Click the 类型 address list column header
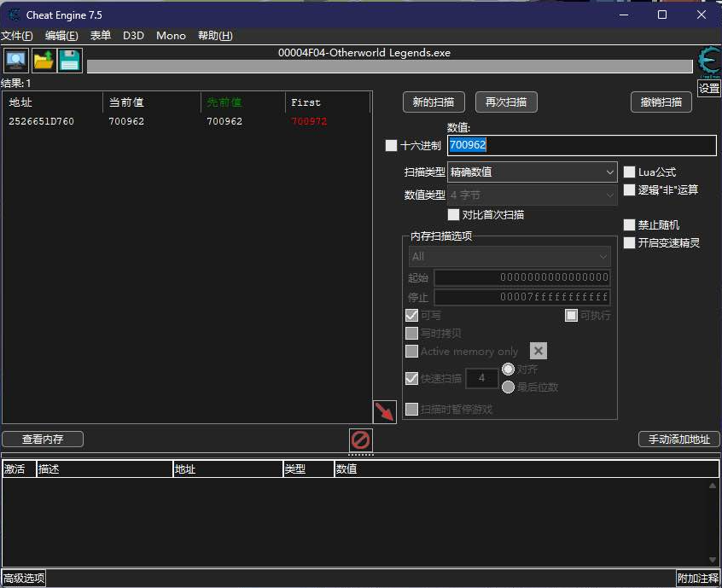This screenshot has width=722, height=588. point(308,469)
